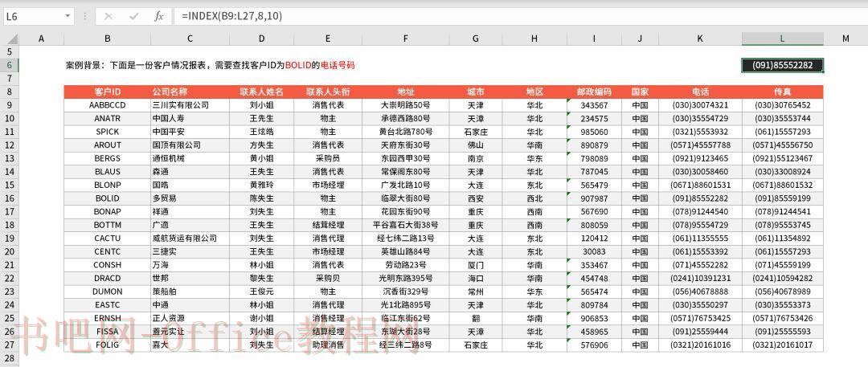Select customer ID cell FOLIG

[x=108, y=345]
